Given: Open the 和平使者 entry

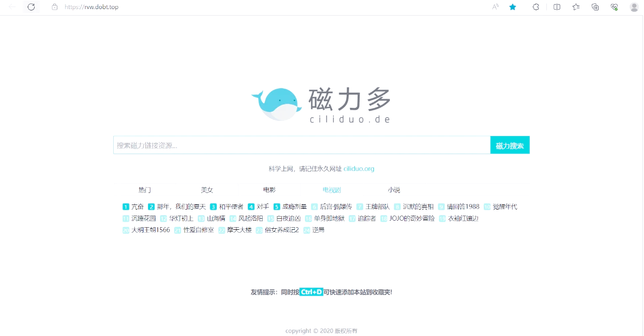Looking at the screenshot, I should (231, 207).
